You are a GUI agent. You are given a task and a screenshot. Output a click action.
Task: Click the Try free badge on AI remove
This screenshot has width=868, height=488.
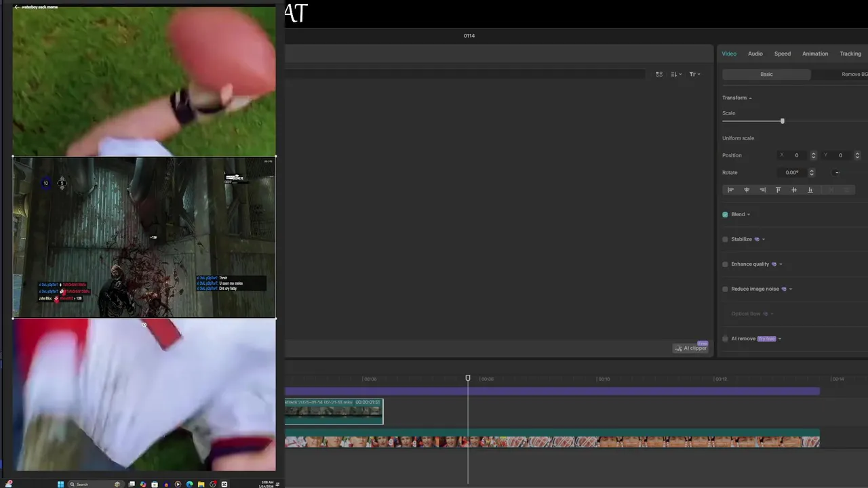767,339
